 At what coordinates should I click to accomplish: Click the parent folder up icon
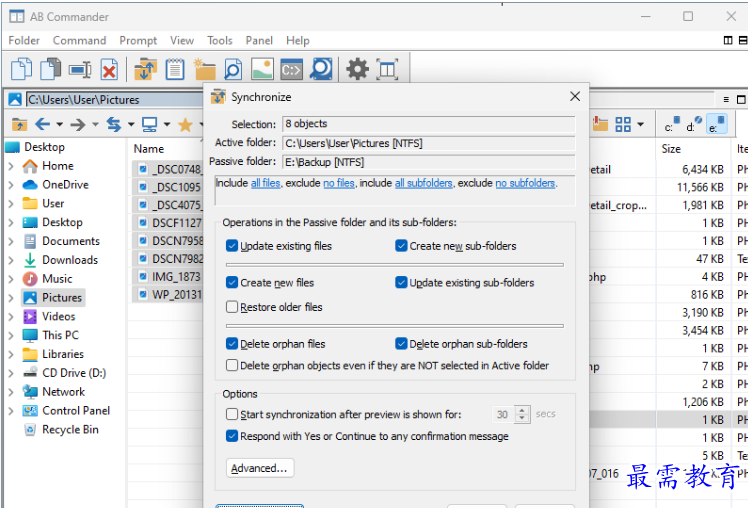(x=20, y=124)
